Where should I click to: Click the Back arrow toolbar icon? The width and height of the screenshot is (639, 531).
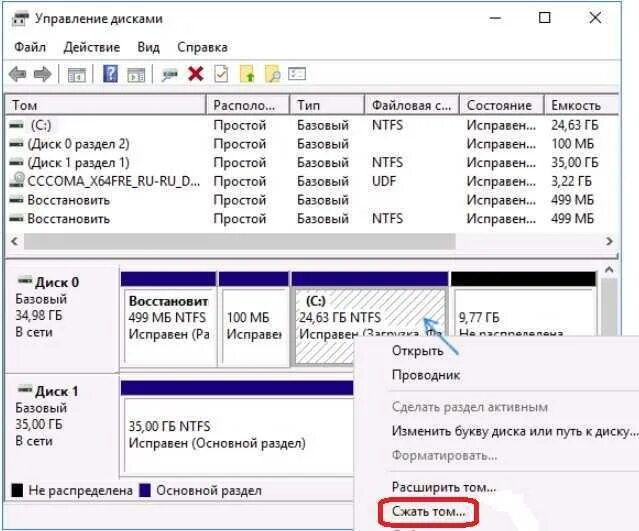(x=18, y=74)
